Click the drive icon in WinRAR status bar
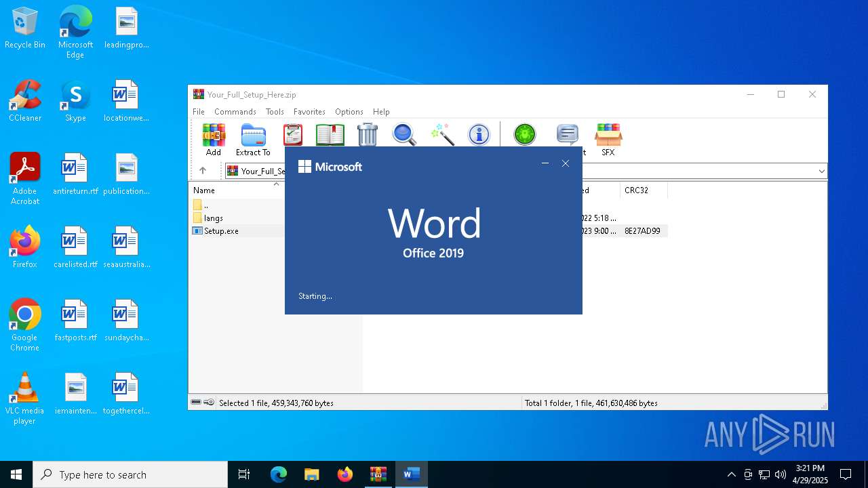868x488 pixels. (196, 403)
